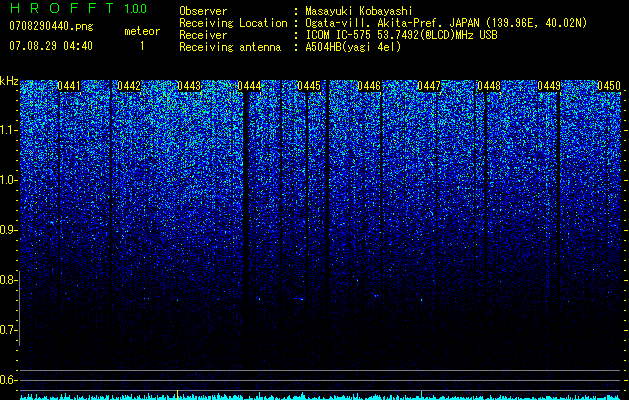Click the Receiving Location field label
The height and width of the screenshot is (400, 629).
coord(233,23)
